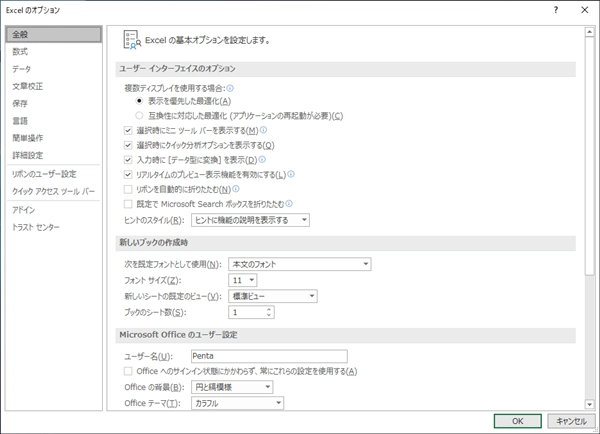Uncheck リアルタイムのプレビュー表示機能を有効にする
600x434 pixels.
(x=128, y=175)
